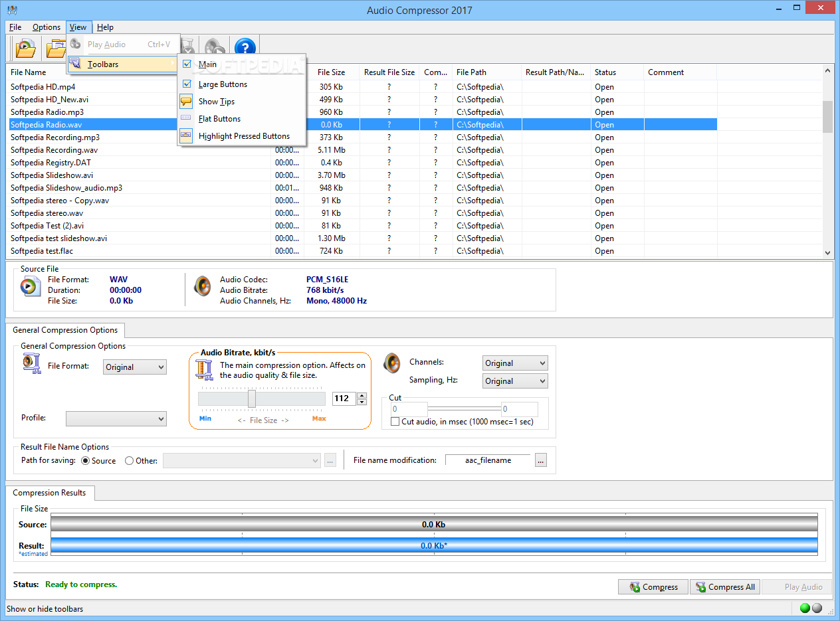Select Softpedia test.flac in the list
This screenshot has height=621, width=840.
(x=363, y=251)
